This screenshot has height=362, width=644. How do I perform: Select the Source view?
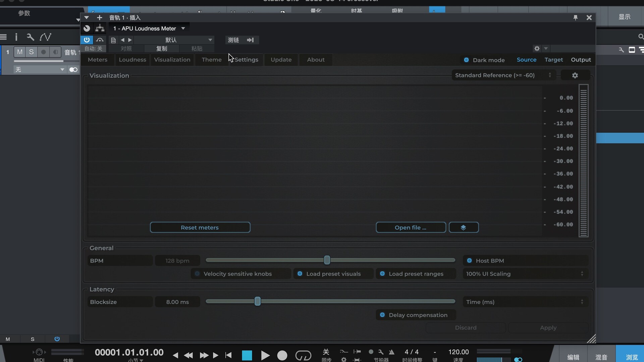click(x=527, y=60)
